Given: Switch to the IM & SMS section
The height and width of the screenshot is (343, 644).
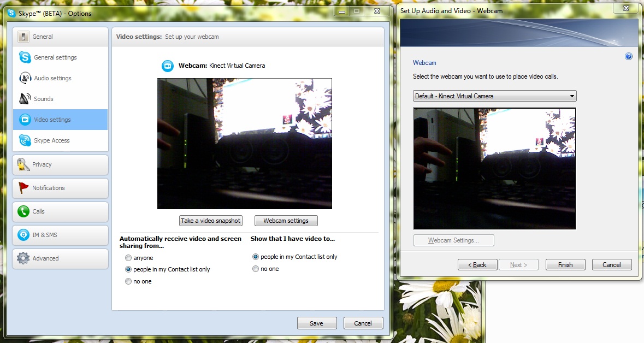Looking at the screenshot, I should click(x=61, y=235).
